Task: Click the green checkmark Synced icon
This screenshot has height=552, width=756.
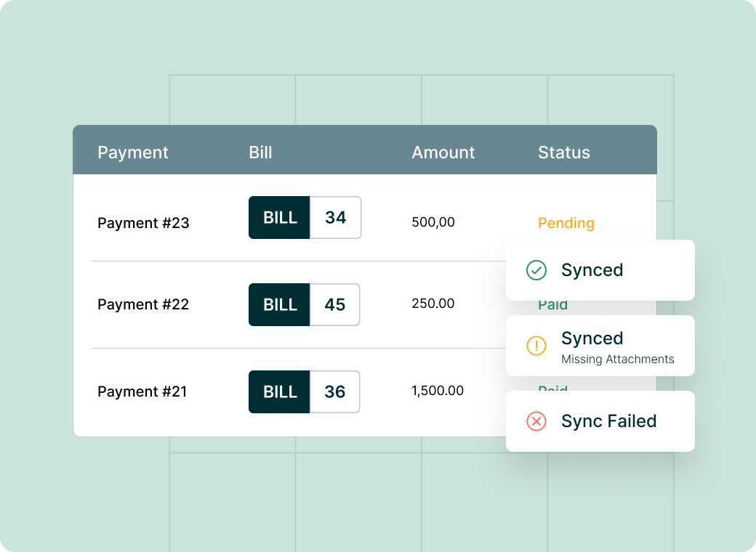Action: (x=536, y=270)
